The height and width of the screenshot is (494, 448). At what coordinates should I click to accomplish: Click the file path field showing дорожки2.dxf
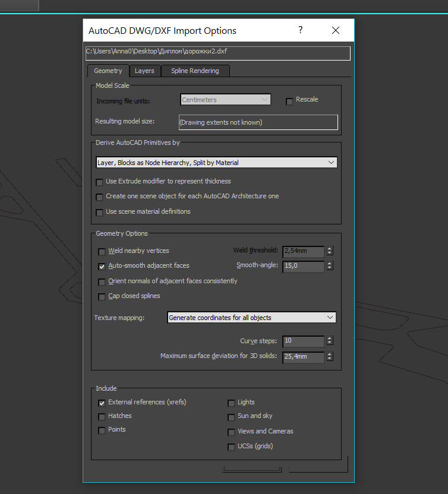[218, 53]
